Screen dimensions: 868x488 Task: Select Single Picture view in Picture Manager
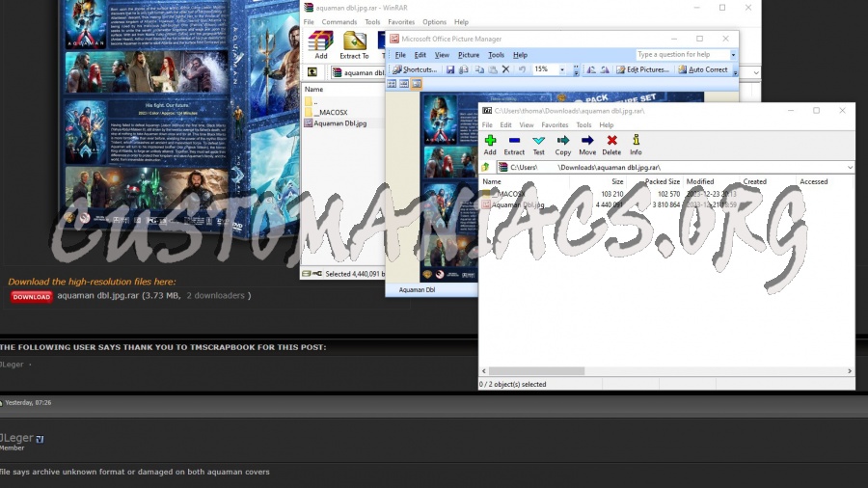pyautogui.click(x=417, y=84)
